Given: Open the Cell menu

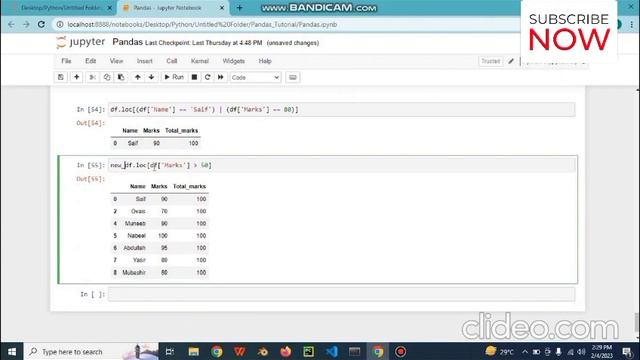Looking at the screenshot, I should tap(171, 61).
